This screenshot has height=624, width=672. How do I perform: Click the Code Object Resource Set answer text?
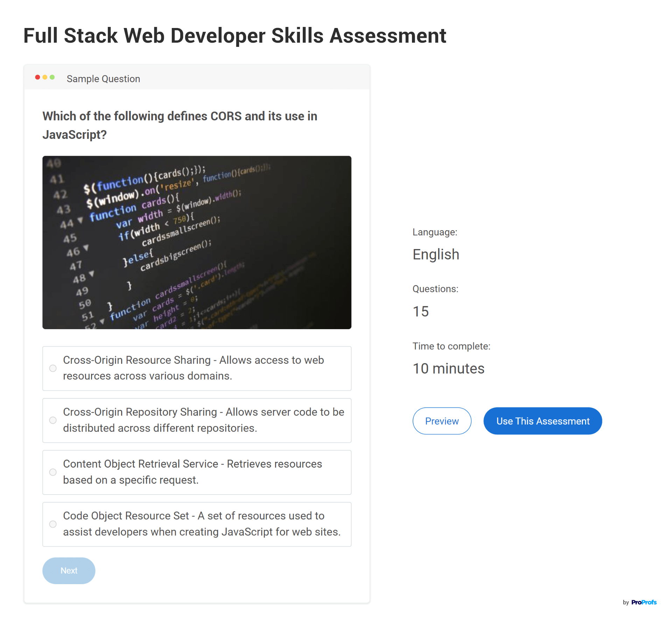coord(202,524)
